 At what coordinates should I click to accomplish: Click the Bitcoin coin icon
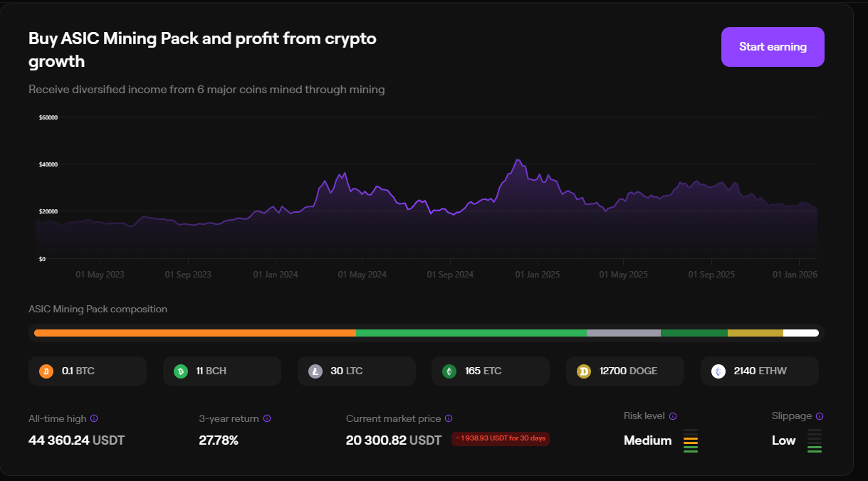coord(46,371)
